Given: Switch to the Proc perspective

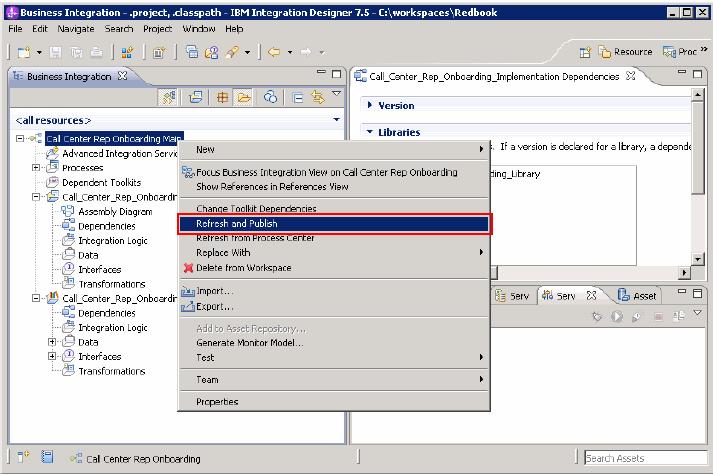Looking at the screenshot, I should pyautogui.click(x=680, y=52).
